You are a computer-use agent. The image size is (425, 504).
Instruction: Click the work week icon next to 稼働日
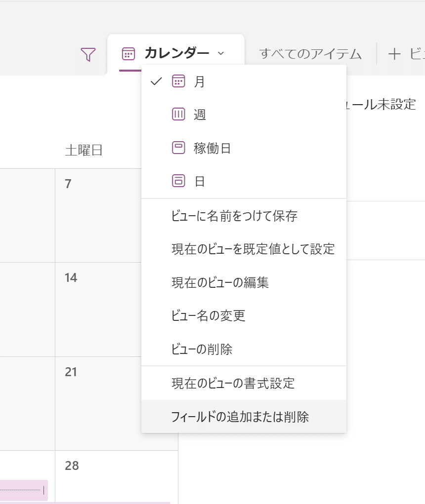(178, 148)
